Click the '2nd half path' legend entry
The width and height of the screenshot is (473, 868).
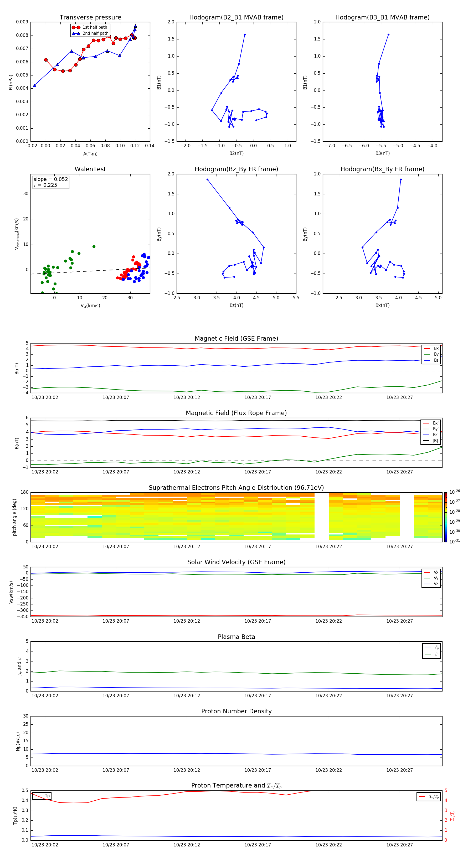click(90, 33)
